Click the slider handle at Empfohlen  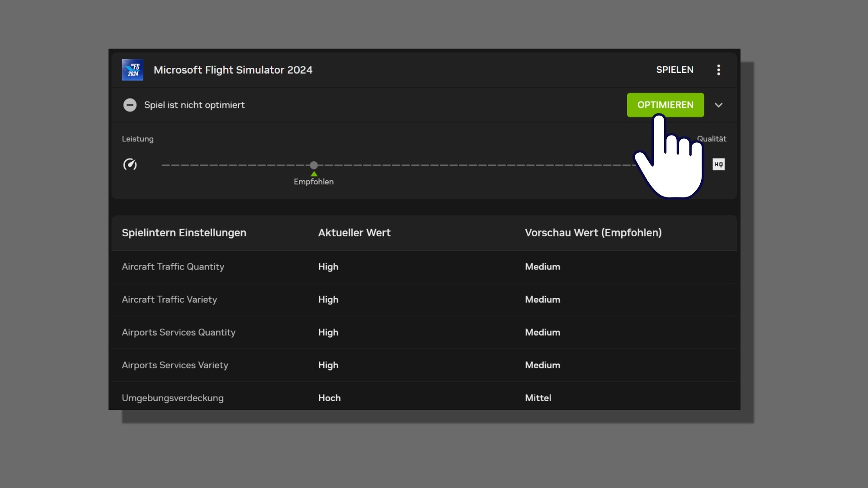(314, 165)
